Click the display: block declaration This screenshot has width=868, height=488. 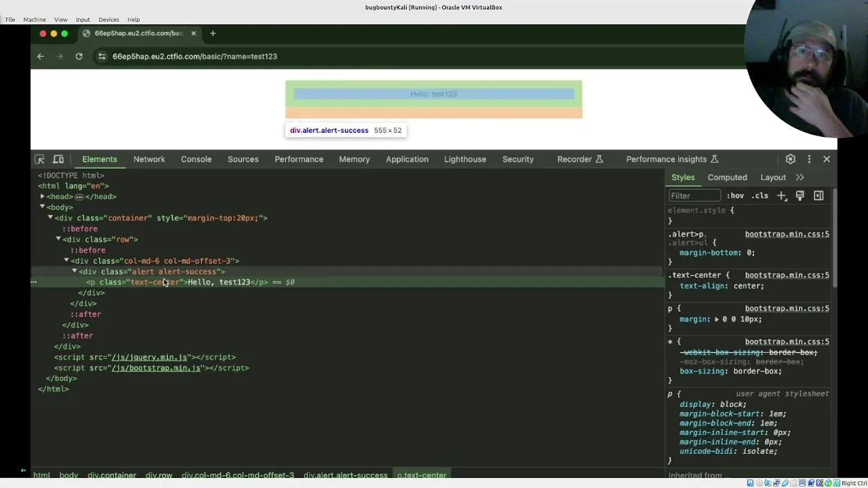(713, 405)
